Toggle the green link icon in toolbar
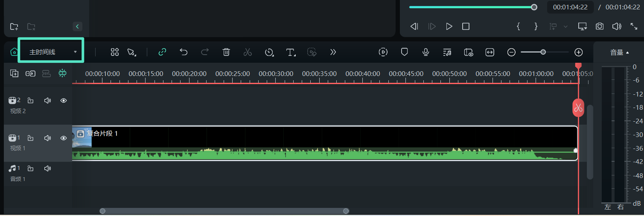Image resolution: width=644 pixels, height=216 pixels. tap(162, 52)
